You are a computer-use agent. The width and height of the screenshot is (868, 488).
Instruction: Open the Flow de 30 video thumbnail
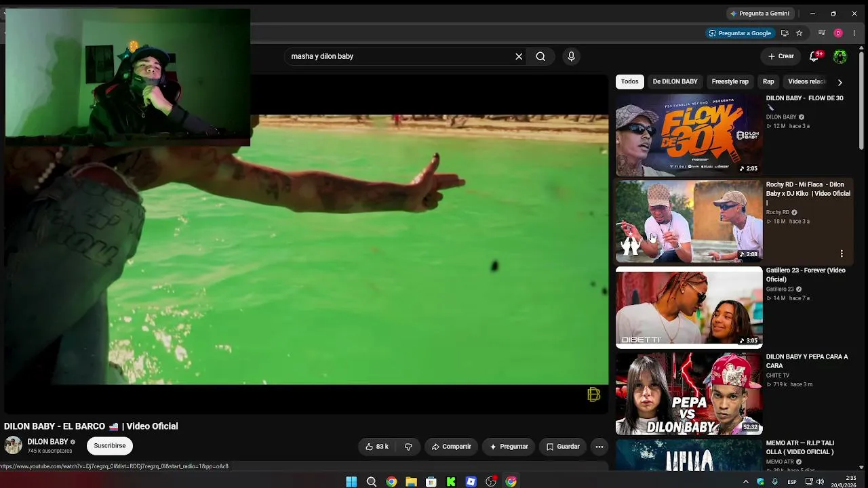[x=689, y=136]
